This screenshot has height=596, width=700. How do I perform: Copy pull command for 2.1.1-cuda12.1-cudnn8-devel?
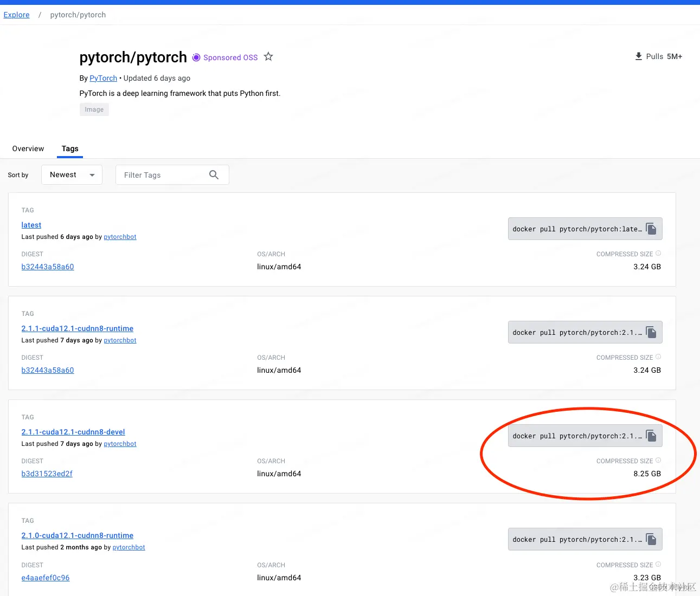click(x=651, y=436)
